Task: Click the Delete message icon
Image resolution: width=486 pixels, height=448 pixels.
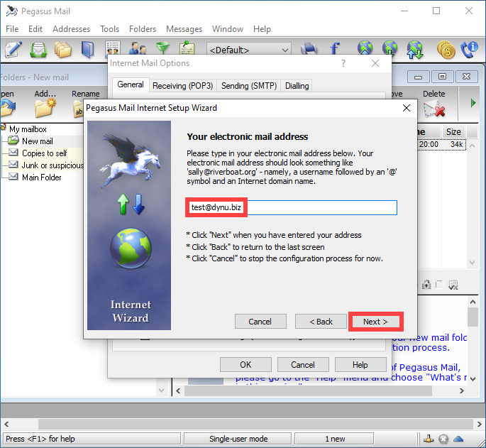Action: (434, 109)
